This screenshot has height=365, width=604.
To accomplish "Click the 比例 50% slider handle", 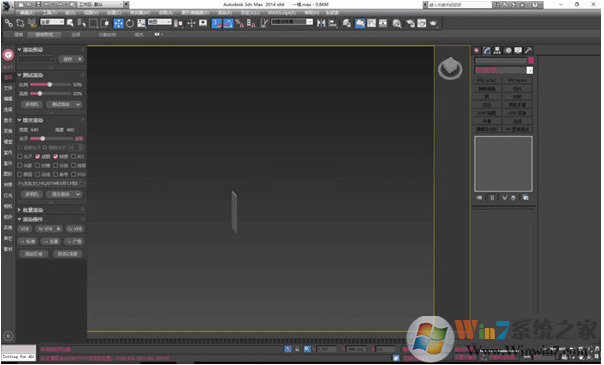I will click(x=50, y=84).
